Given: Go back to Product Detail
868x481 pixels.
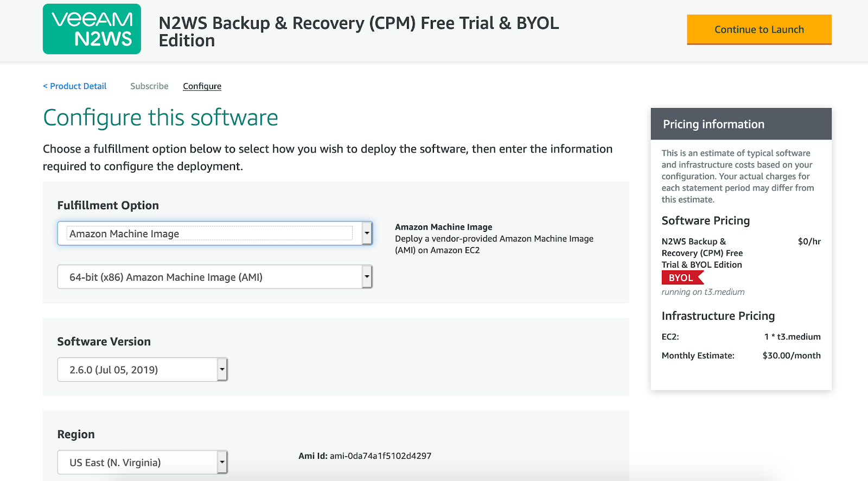Looking at the screenshot, I should tap(75, 86).
